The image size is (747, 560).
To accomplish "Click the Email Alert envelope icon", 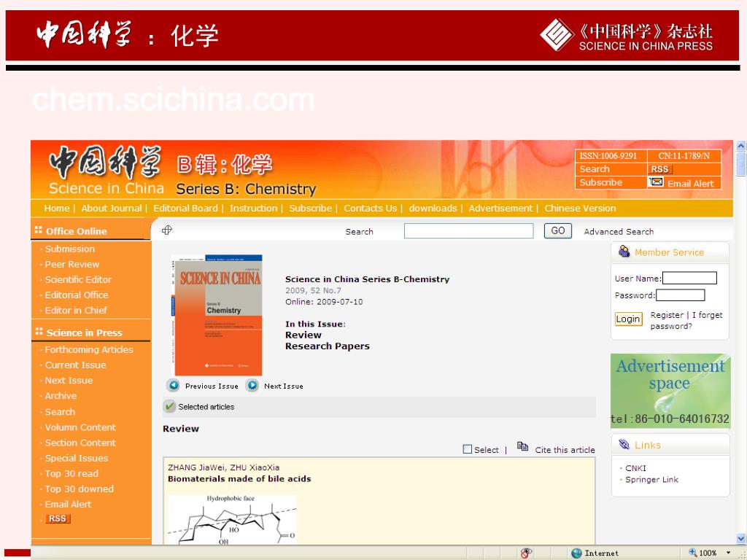I will (657, 182).
